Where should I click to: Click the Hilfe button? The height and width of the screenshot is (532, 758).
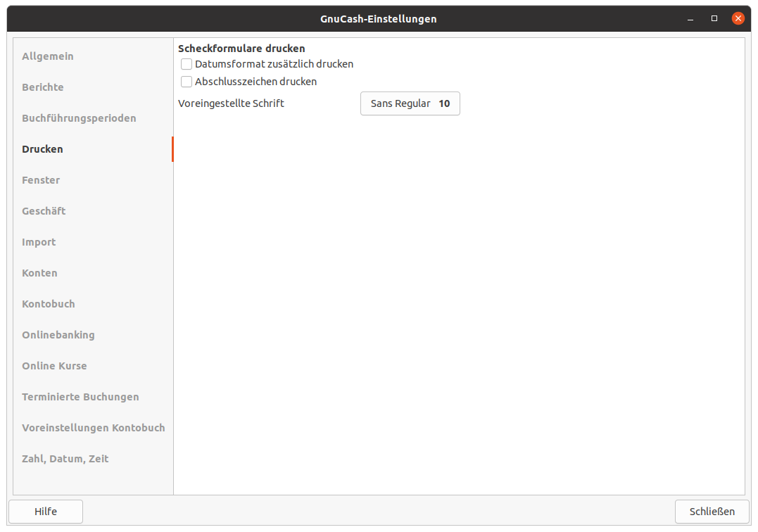point(46,512)
